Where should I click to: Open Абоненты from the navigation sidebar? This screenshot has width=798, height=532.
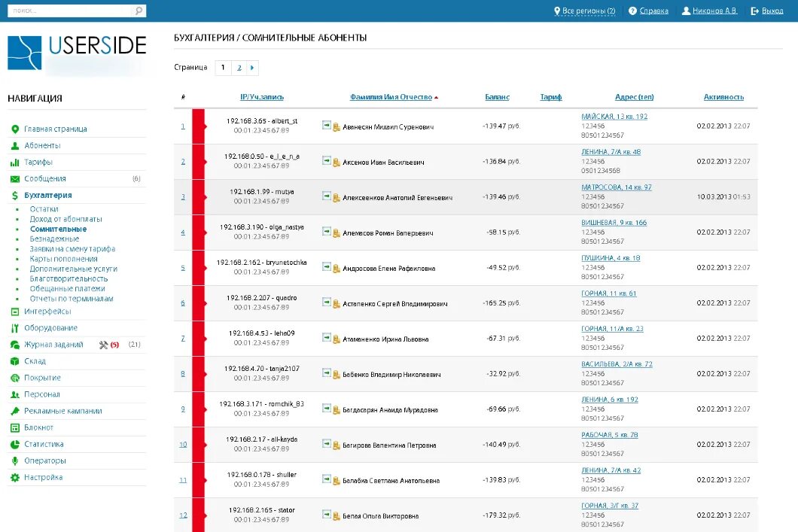coord(44,146)
